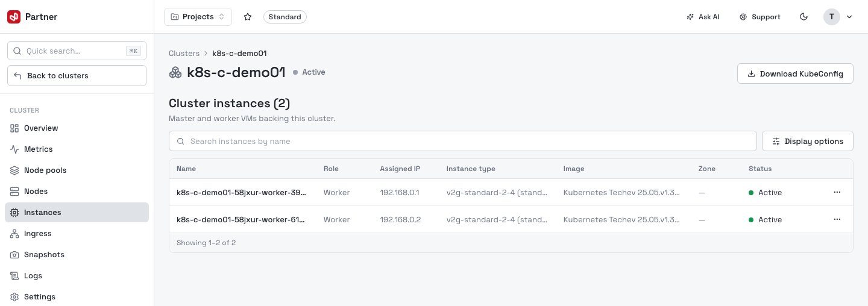Click IP address 192.168.0.2
Viewport: 868px width, 306px height.
point(400,220)
